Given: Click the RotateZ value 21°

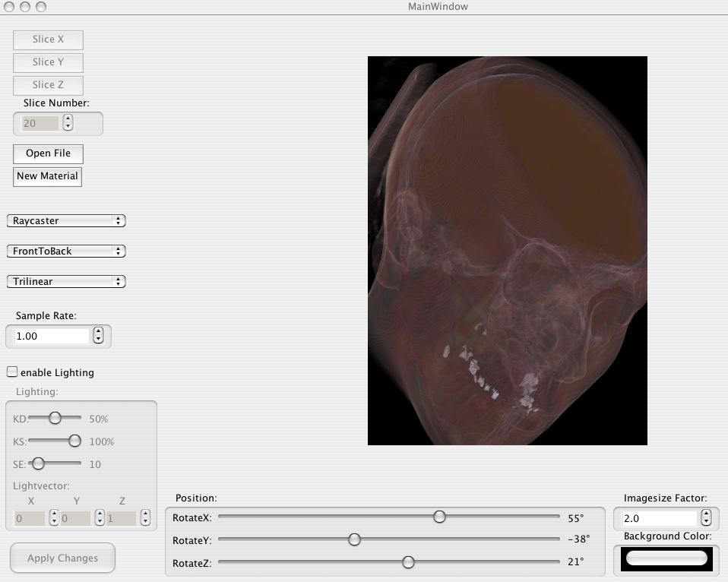Looking at the screenshot, I should [x=575, y=561].
